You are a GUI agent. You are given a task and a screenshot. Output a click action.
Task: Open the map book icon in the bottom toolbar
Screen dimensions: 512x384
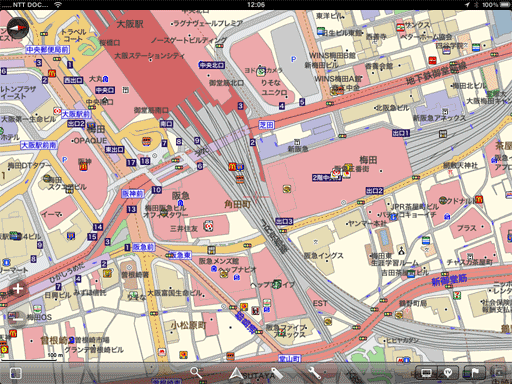16,373
